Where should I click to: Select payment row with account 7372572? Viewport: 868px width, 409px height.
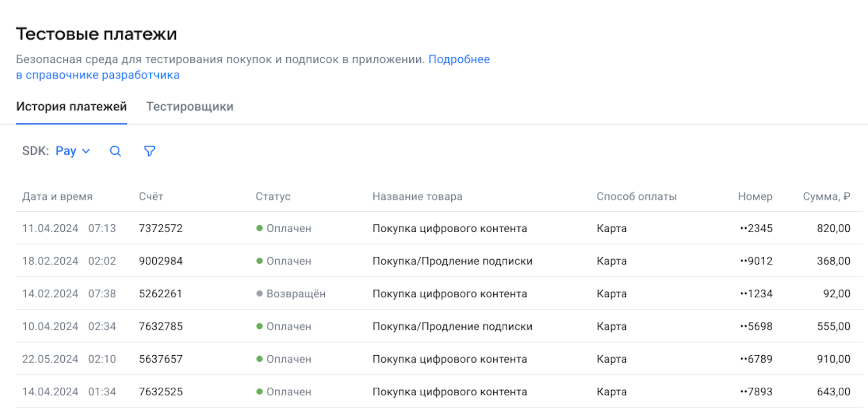click(161, 228)
